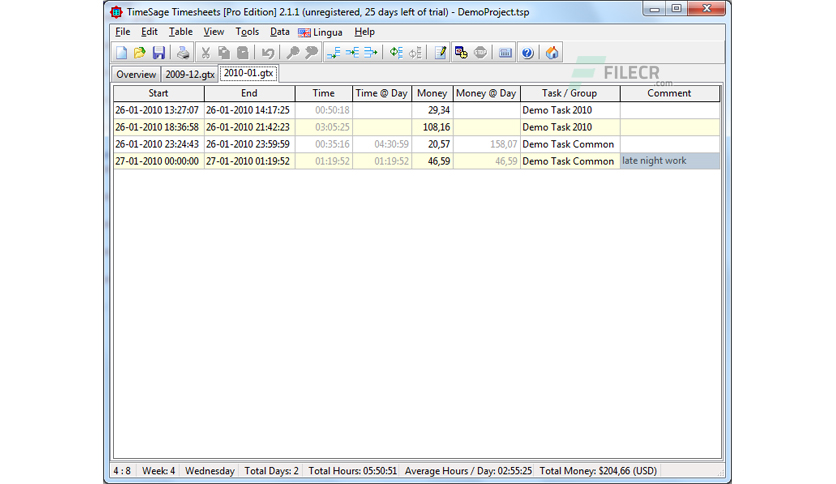
Task: Open the Help menu
Action: click(365, 32)
